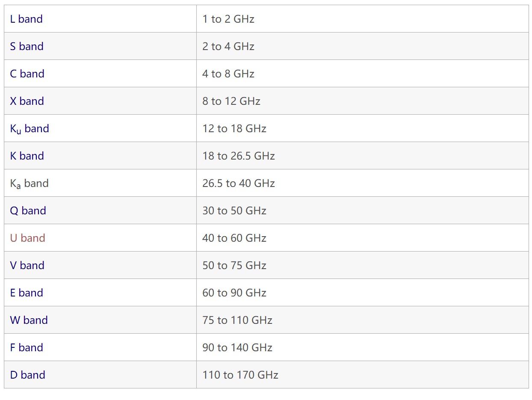Viewport: 532px width, 400px height.
Task: Open the L band link
Action: click(x=26, y=19)
